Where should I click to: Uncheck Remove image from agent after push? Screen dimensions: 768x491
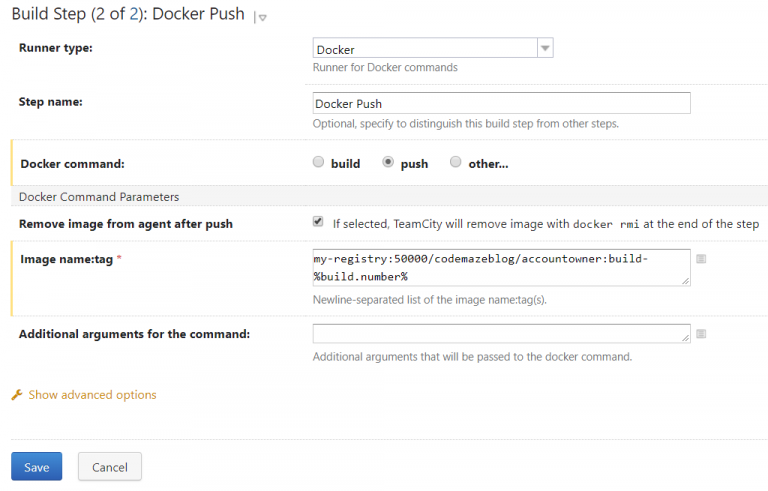coord(319,222)
